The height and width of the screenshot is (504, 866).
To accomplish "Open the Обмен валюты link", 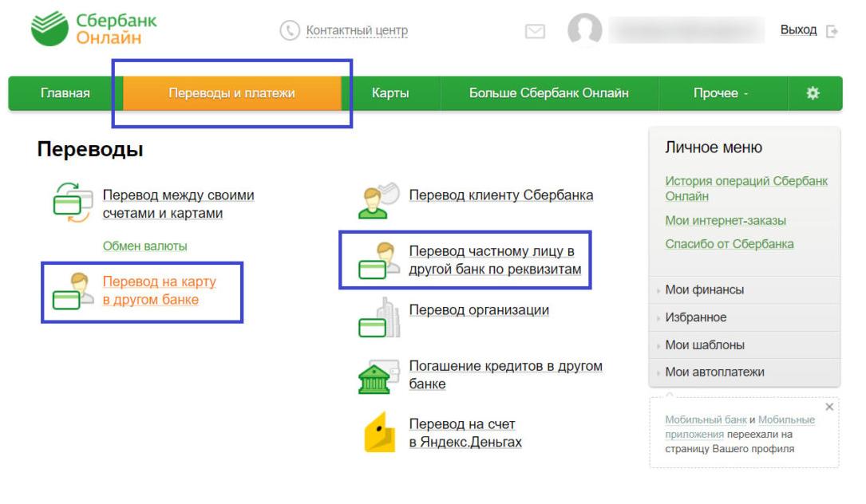I will tap(144, 246).
